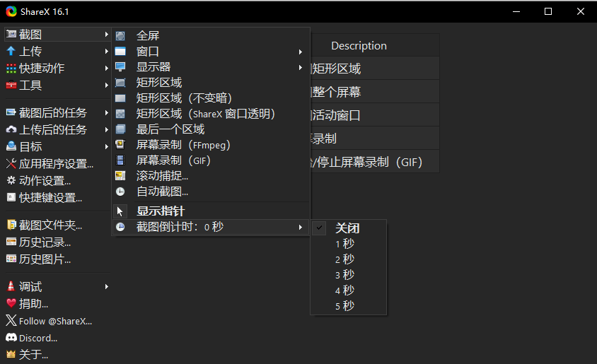Choose 矩形区域（不变暗）menu entry

211,98
